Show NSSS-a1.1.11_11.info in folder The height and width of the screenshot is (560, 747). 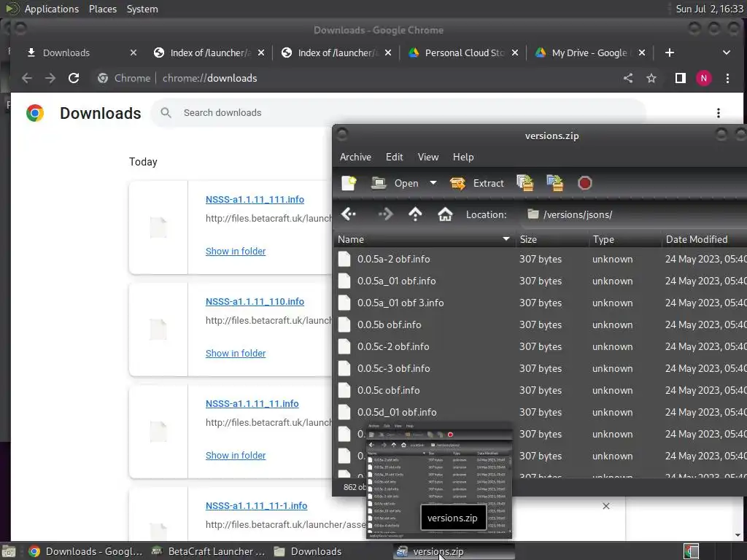pyautogui.click(x=236, y=455)
